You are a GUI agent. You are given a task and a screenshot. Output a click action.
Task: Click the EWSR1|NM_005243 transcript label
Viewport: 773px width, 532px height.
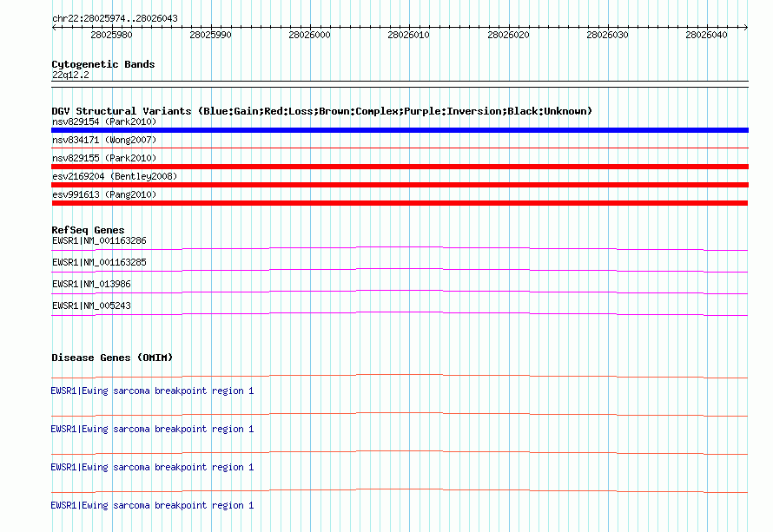point(91,305)
